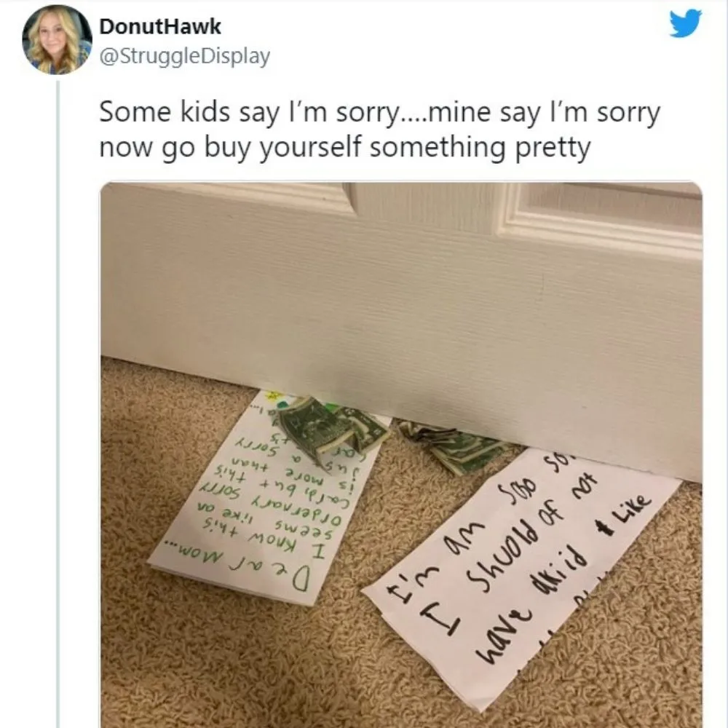Click the tweet line "Some kids say I'm sorry"
Viewport: 728px width, 728px height.
(x=250, y=112)
